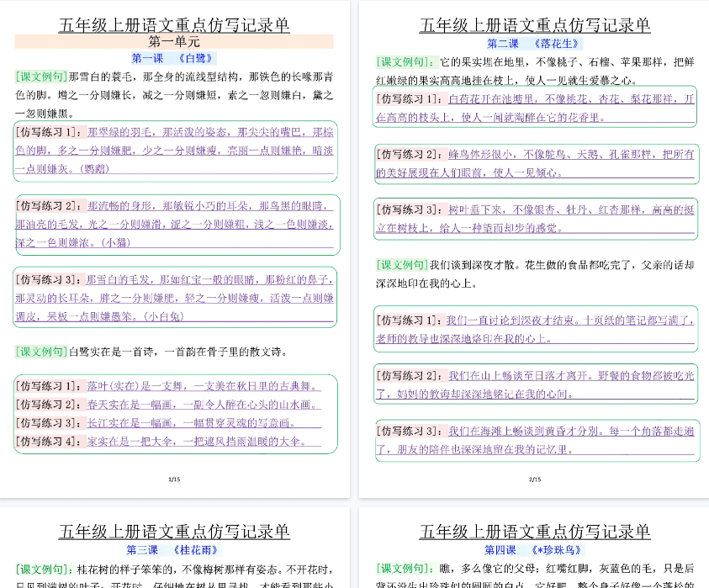Select the practice box starting with 白荷花开在池塘里
This screenshot has width=709, height=588.
coord(536,108)
